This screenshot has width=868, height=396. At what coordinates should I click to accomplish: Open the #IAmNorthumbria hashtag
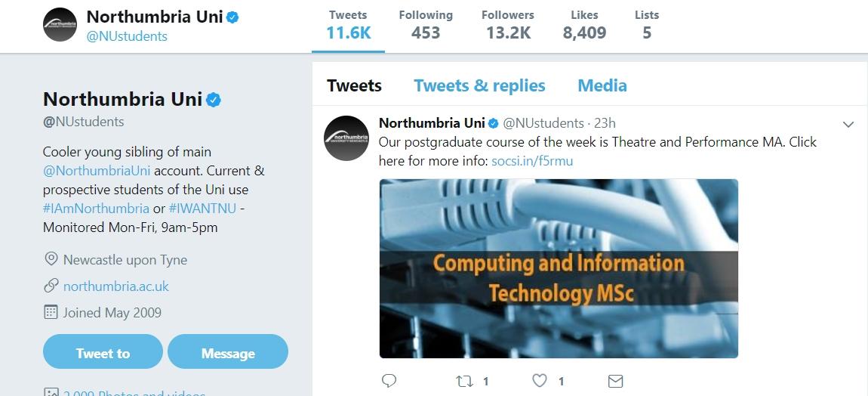[96, 208]
